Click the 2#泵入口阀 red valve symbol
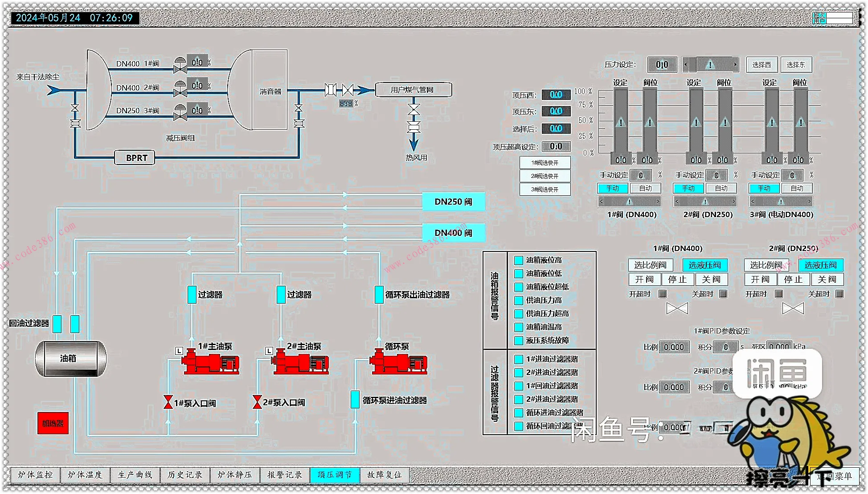The image size is (868, 494). click(x=257, y=402)
